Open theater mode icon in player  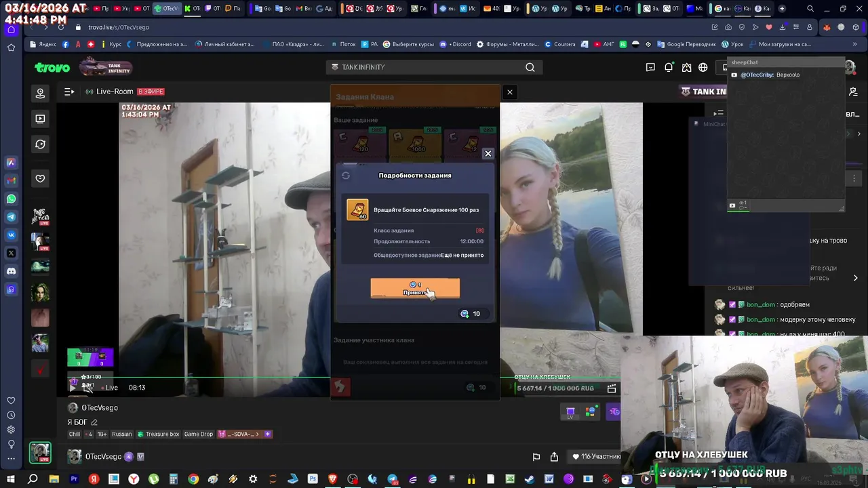612,388
